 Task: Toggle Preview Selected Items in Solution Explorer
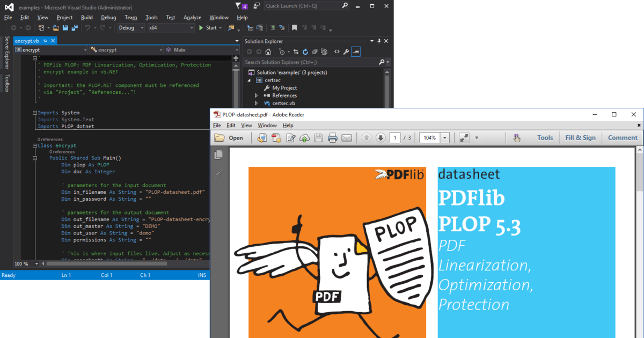(x=355, y=52)
